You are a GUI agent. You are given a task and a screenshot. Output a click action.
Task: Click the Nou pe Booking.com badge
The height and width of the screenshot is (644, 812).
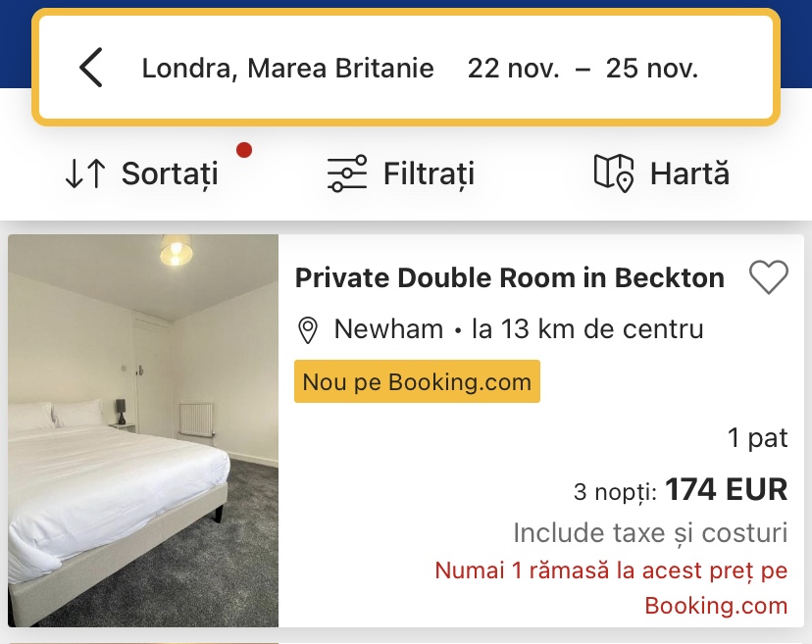click(417, 381)
